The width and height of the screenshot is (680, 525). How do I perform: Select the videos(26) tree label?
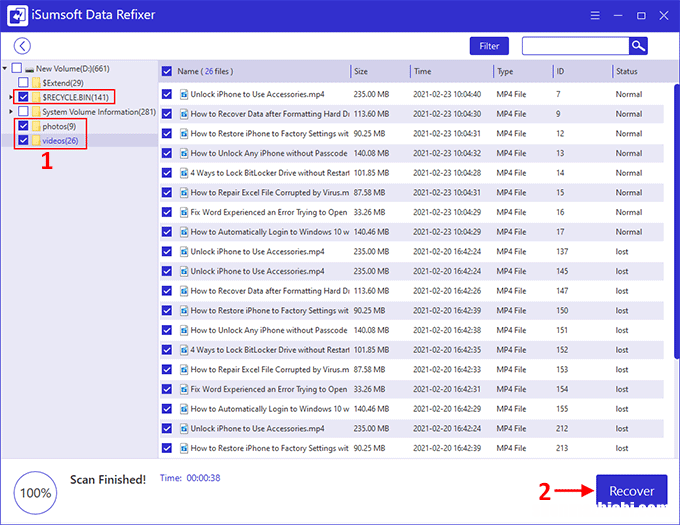tap(60, 140)
